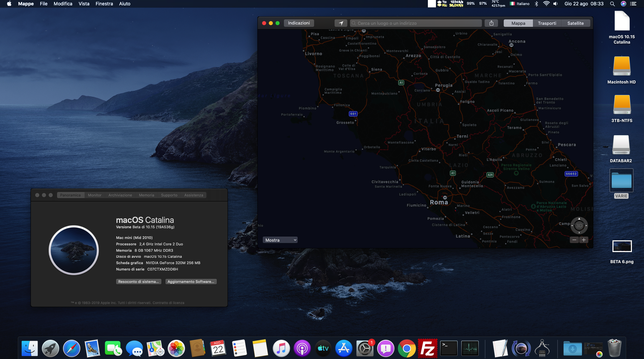
Task: Click the Bluetooth icon in menu bar
Action: tap(536, 4)
